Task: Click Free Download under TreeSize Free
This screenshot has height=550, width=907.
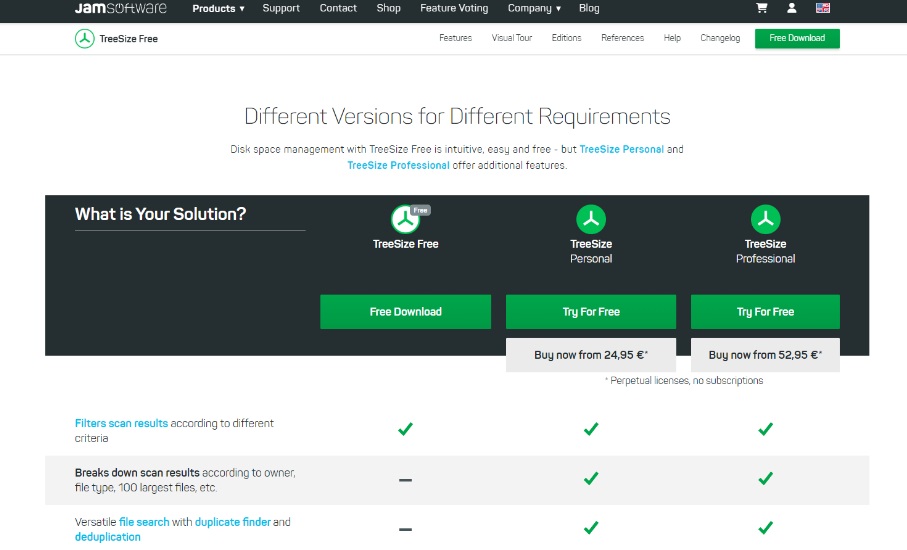Action: 405,312
